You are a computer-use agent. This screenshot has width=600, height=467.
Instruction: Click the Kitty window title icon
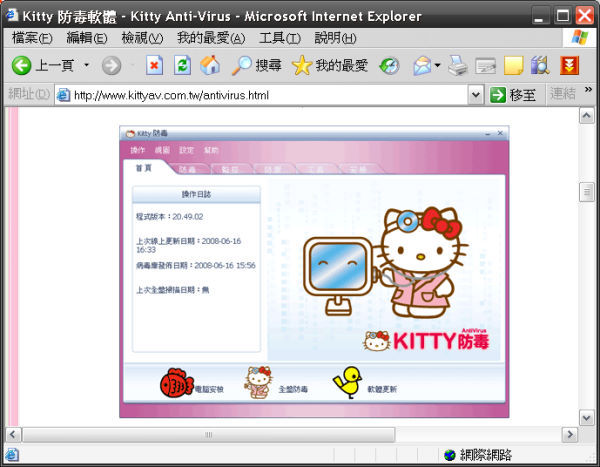(130, 134)
